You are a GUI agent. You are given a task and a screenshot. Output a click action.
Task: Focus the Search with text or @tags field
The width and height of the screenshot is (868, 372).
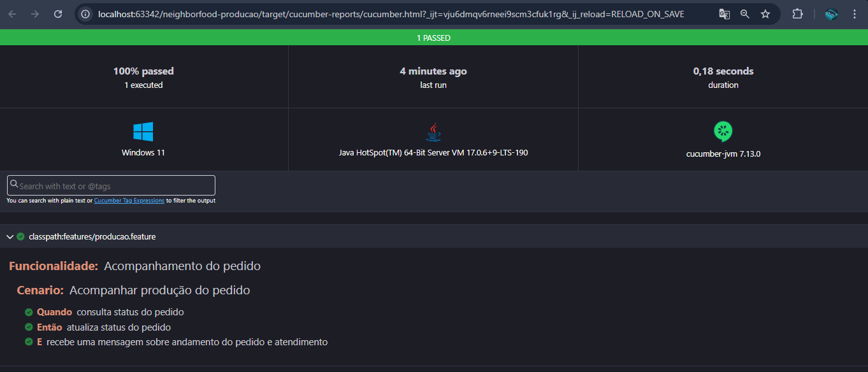point(111,185)
